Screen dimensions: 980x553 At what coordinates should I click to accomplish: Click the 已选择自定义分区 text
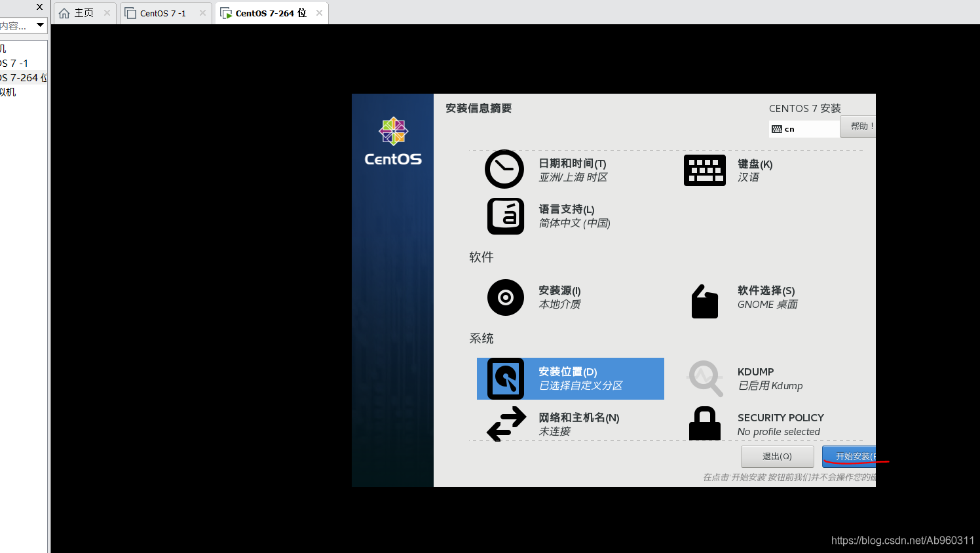pos(580,386)
